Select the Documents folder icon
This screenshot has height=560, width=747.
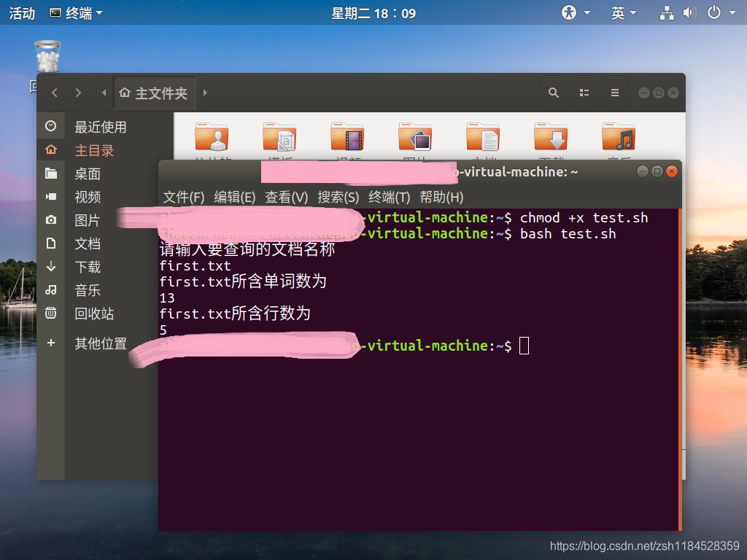[x=483, y=136]
